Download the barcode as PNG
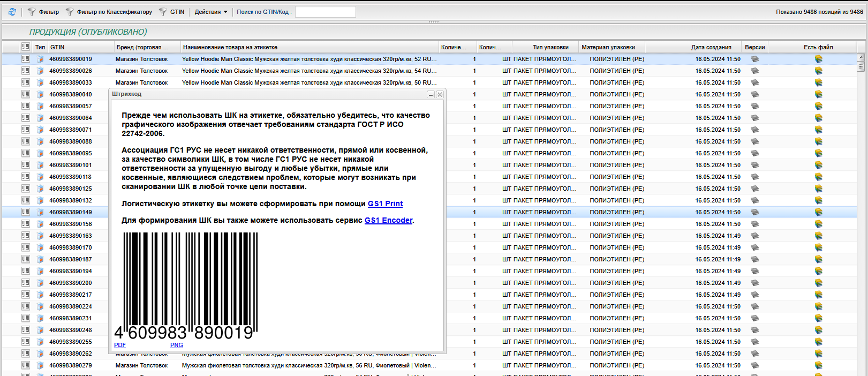Image resolution: width=868 pixels, height=376 pixels. (177, 345)
